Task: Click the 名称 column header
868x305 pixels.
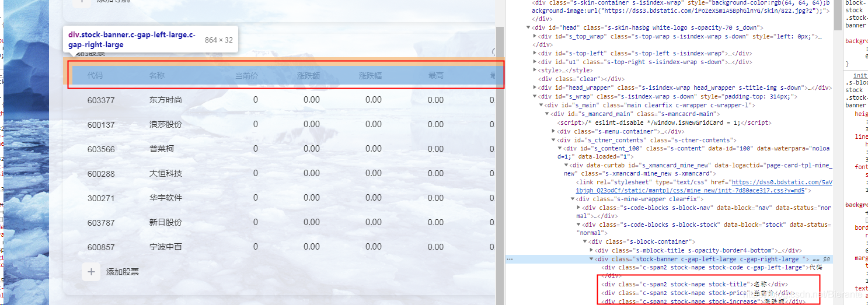Action: (x=157, y=75)
